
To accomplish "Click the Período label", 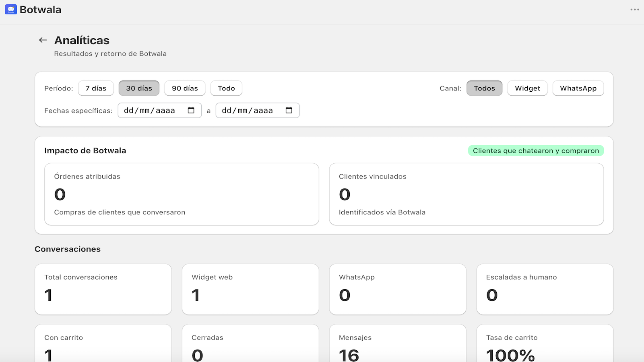I will [x=59, y=88].
